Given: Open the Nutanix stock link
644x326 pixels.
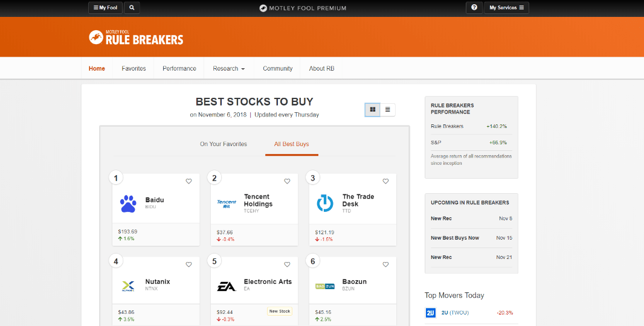Looking at the screenshot, I should [x=158, y=282].
